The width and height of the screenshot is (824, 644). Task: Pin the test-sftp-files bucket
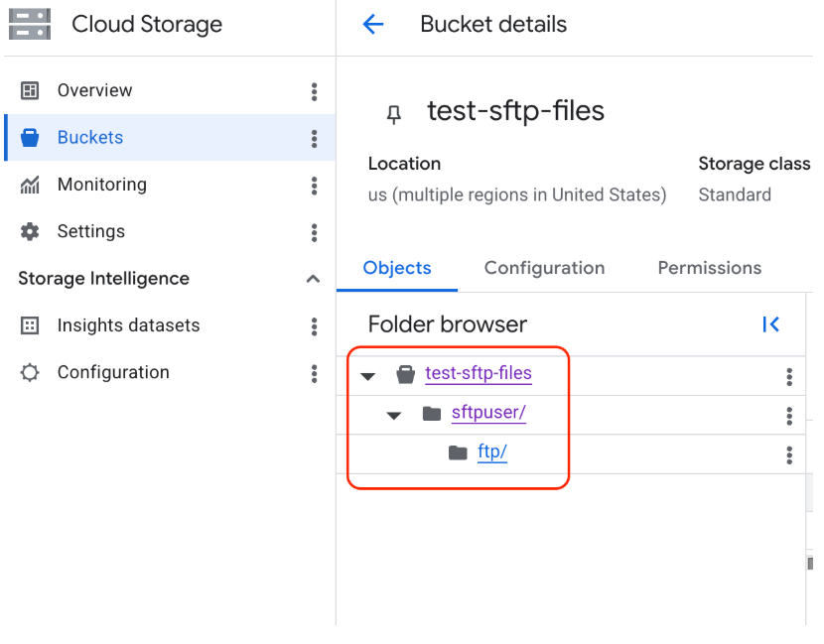[x=394, y=114]
